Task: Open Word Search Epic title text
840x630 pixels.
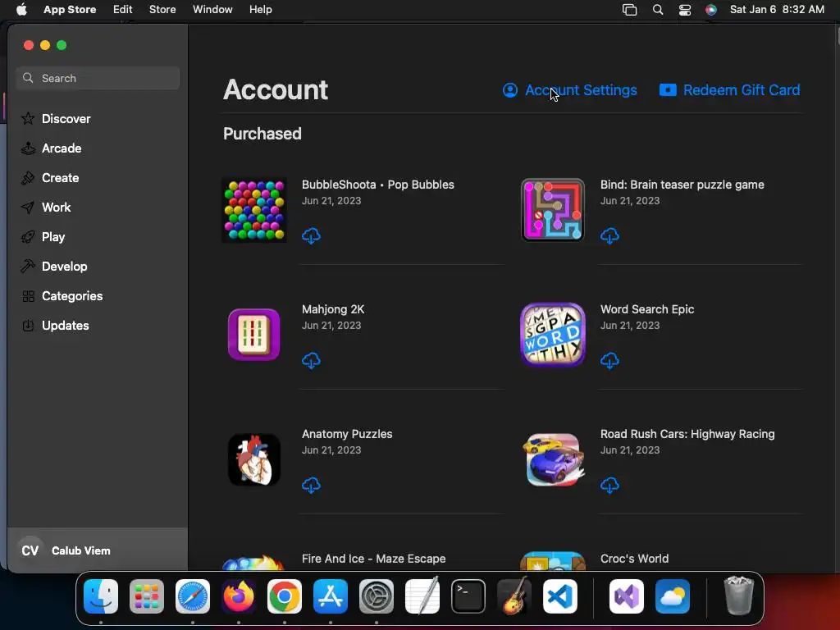Action: 647,309
